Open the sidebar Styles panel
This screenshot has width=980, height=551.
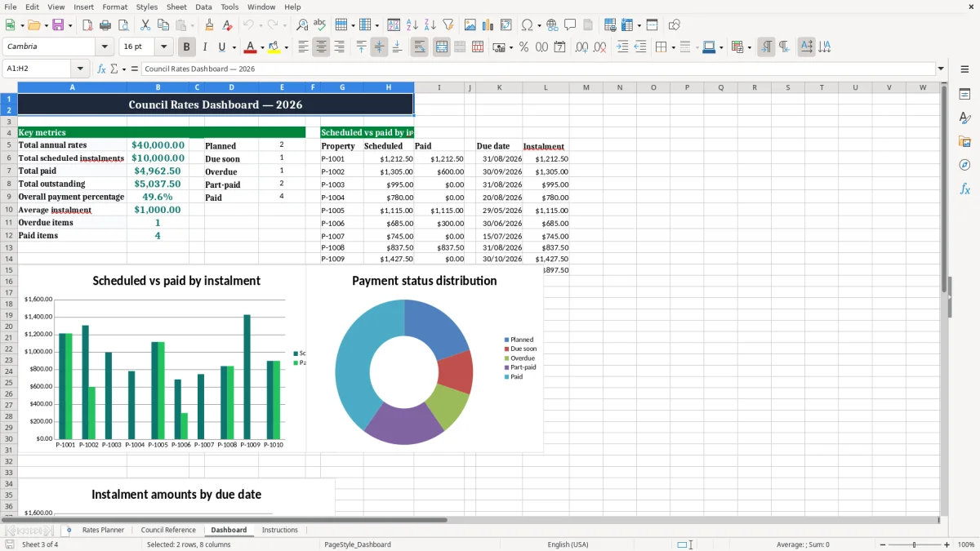(964, 118)
